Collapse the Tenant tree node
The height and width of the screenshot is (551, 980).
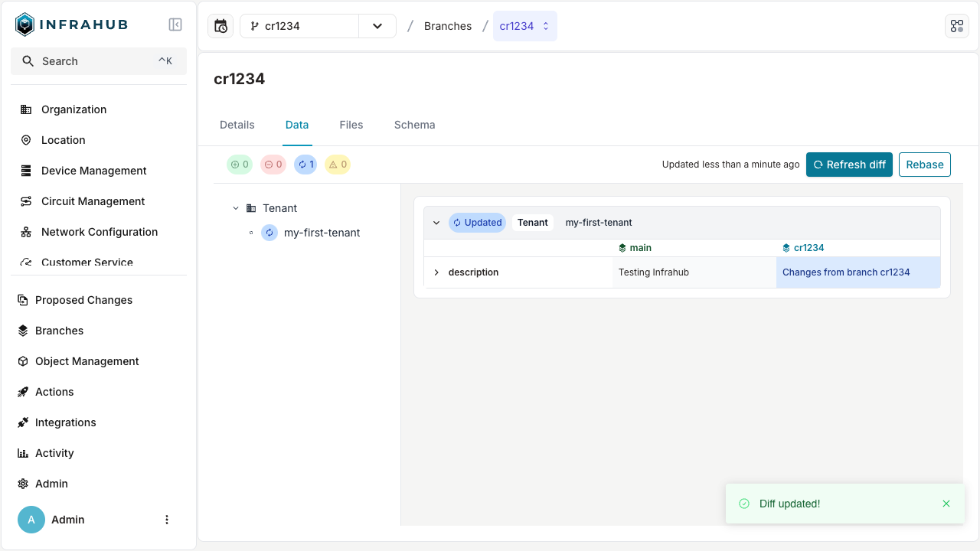236,208
